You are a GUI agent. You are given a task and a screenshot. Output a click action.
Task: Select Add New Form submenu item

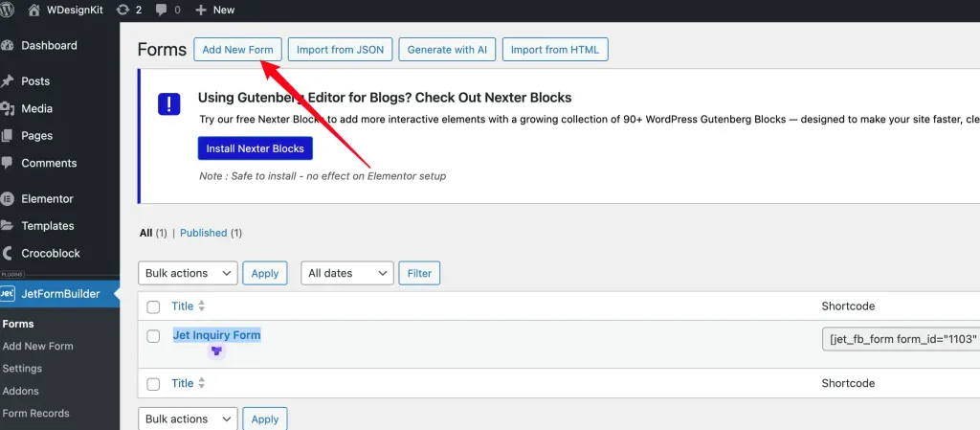tap(37, 346)
